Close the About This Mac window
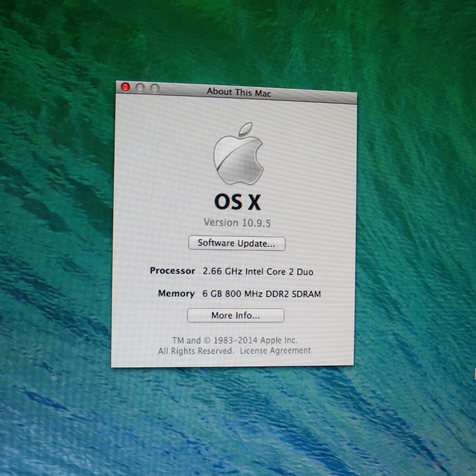Viewport: 476px width, 476px height. [x=125, y=87]
